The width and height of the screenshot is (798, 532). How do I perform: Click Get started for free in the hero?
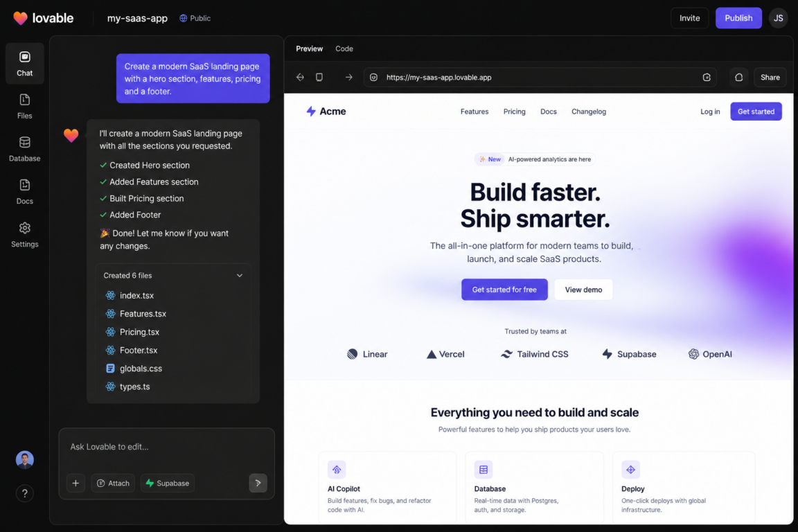coord(504,290)
